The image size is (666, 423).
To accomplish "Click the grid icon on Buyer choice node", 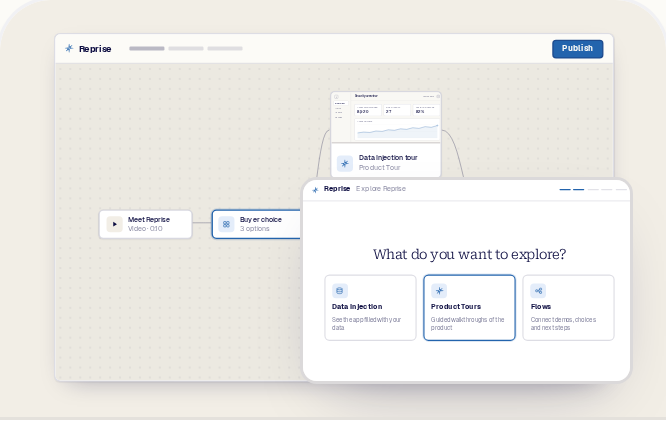I will (x=226, y=224).
